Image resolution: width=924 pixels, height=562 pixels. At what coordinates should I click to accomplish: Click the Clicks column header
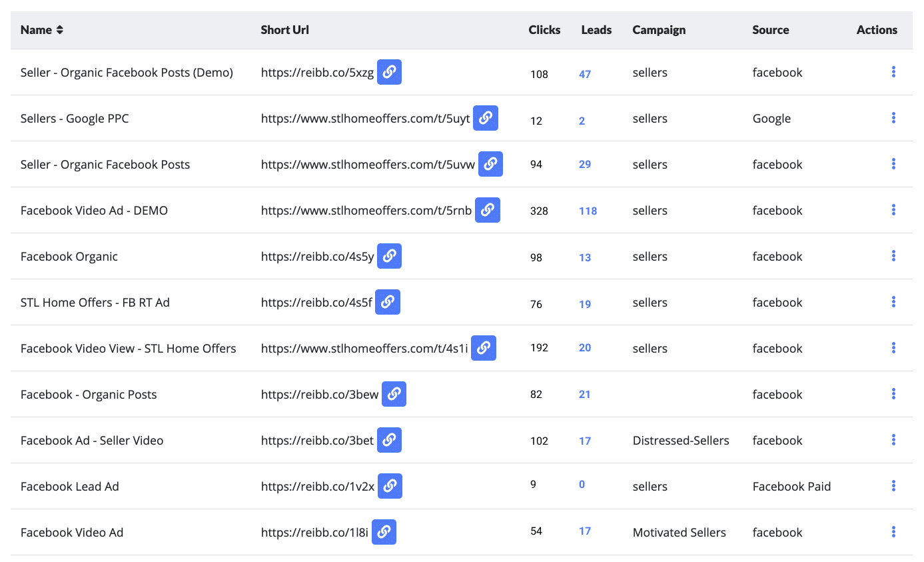point(544,30)
